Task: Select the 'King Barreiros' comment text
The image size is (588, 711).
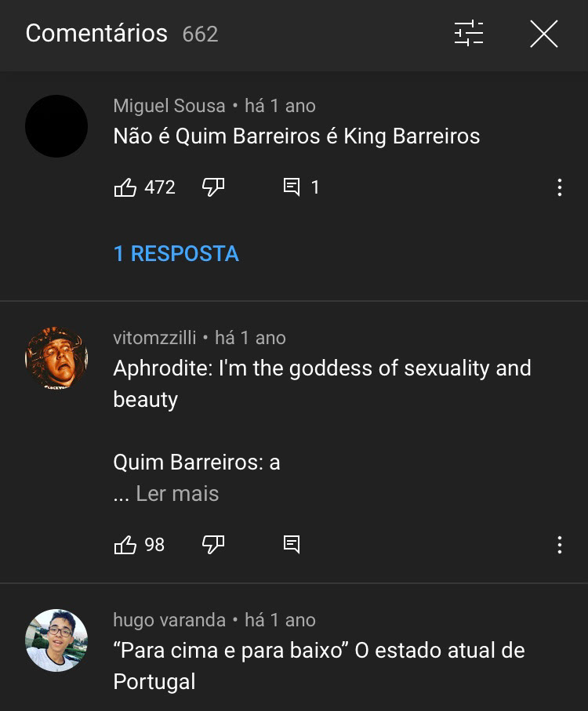Action: tap(296, 136)
